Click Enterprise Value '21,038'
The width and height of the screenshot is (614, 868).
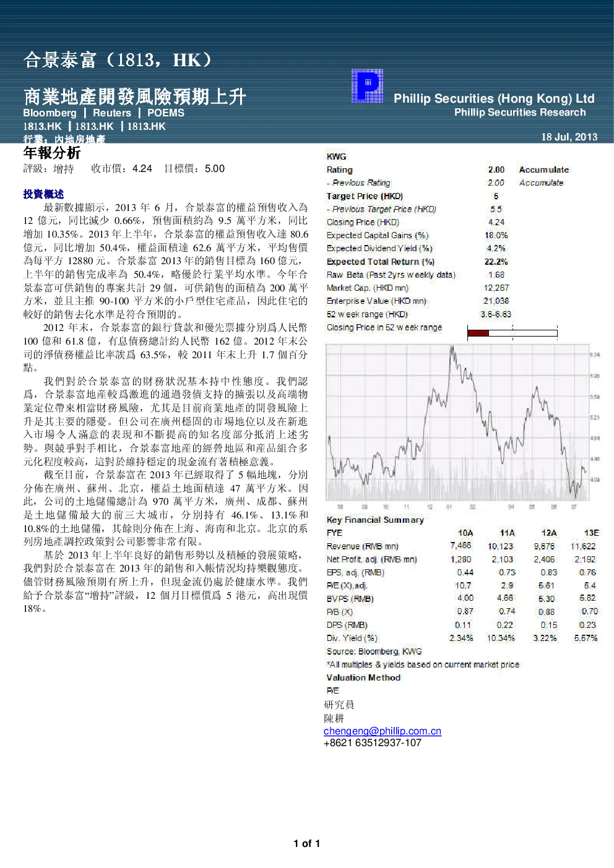pos(496,301)
